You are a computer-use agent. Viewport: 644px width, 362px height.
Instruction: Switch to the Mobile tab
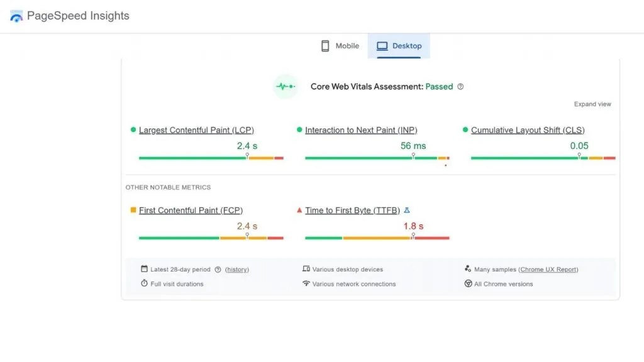tap(340, 46)
